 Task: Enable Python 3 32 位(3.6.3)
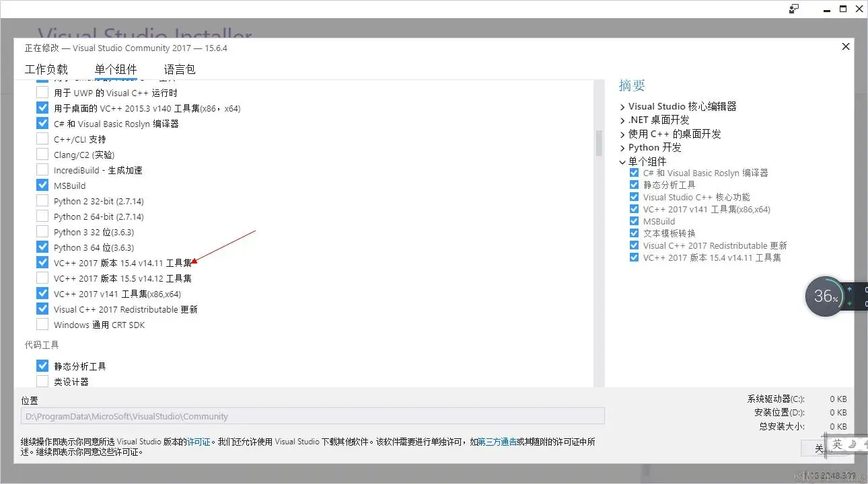coord(42,232)
